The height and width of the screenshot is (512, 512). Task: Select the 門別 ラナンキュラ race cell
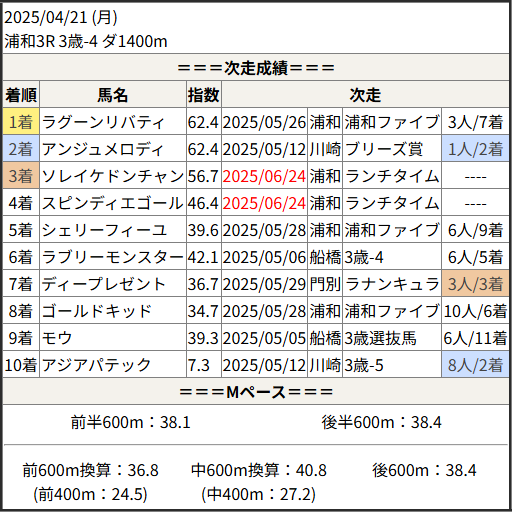click(x=374, y=284)
